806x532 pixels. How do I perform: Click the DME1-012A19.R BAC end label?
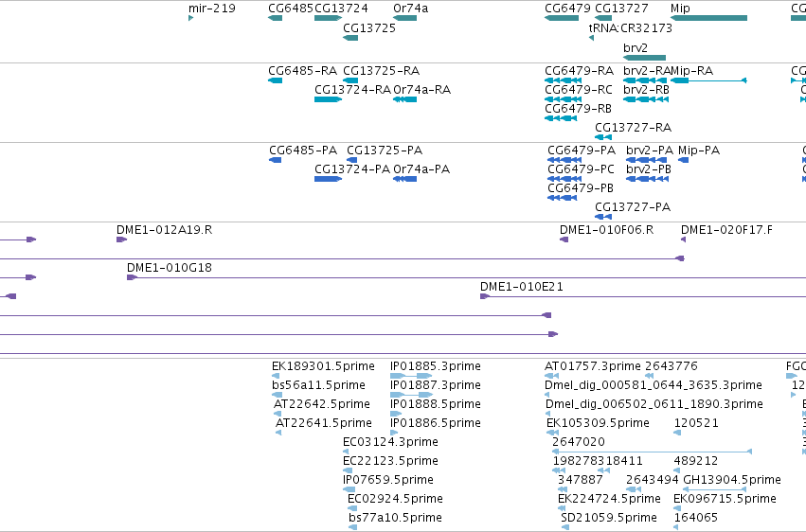(x=165, y=229)
